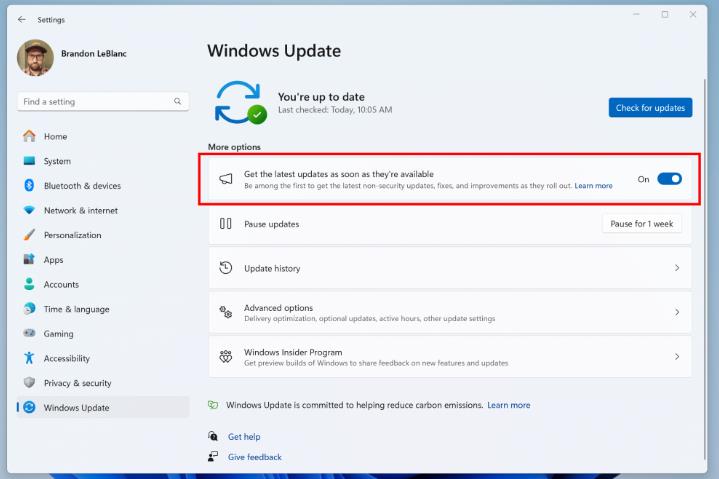719x479 pixels.
Task: Click the search magnifier icon
Action: 177,101
